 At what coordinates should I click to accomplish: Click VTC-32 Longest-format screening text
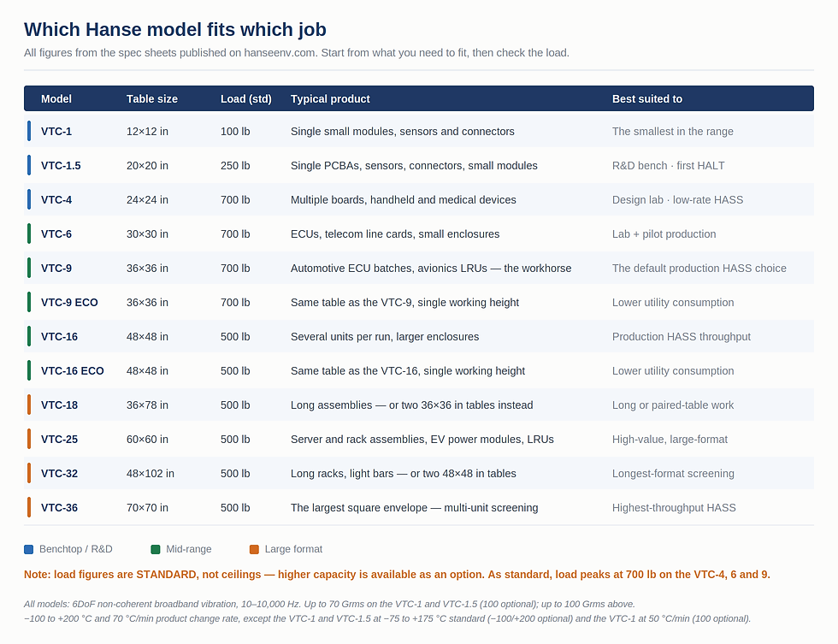[x=673, y=474]
